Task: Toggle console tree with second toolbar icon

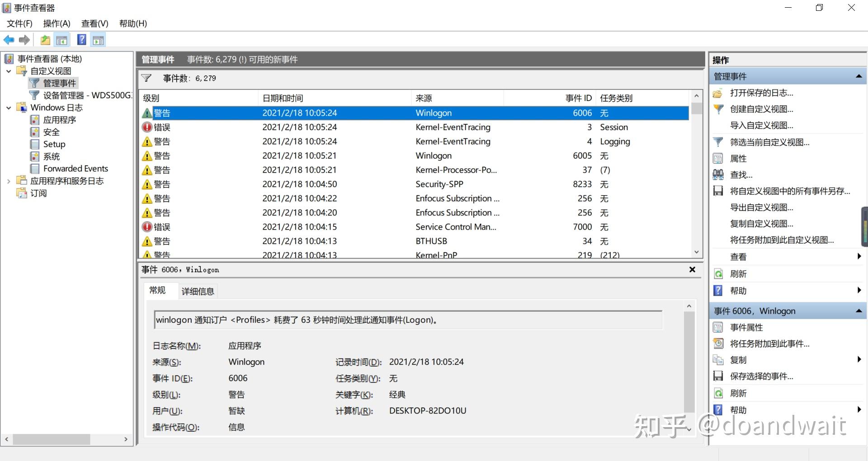Action: 62,40
